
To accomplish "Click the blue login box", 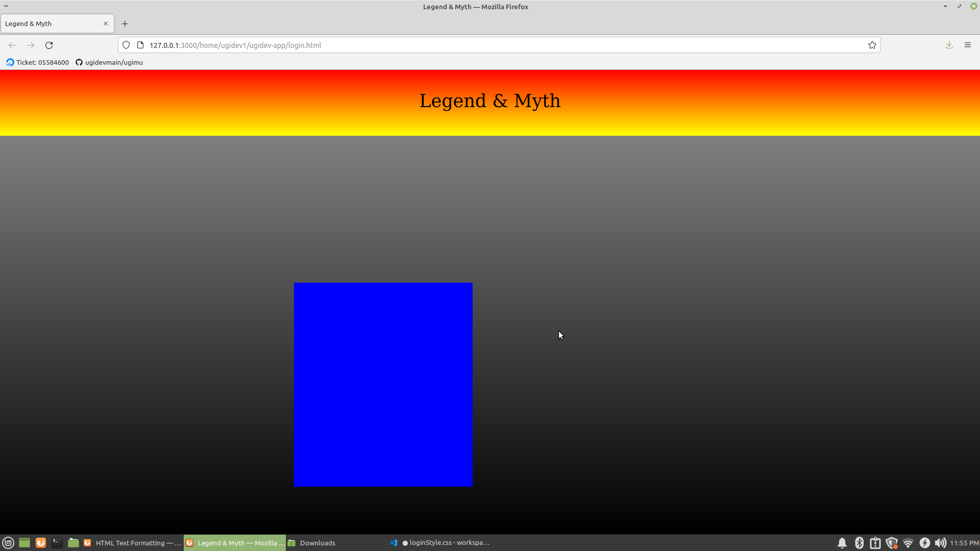I will (x=383, y=384).
